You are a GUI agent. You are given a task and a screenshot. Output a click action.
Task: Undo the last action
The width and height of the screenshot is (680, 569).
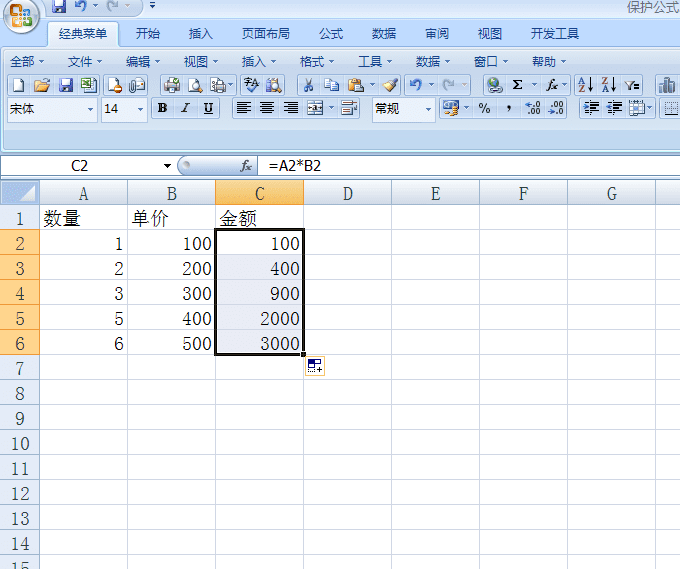415,85
